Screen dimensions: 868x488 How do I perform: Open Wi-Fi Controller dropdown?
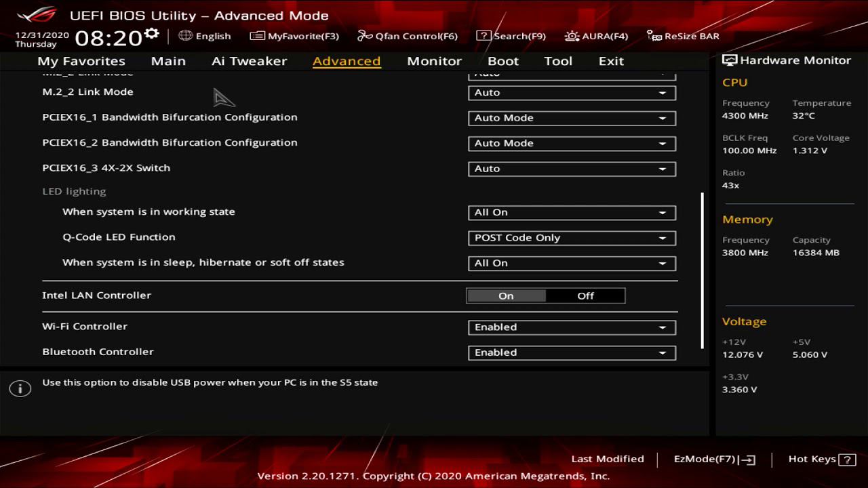[x=572, y=327]
